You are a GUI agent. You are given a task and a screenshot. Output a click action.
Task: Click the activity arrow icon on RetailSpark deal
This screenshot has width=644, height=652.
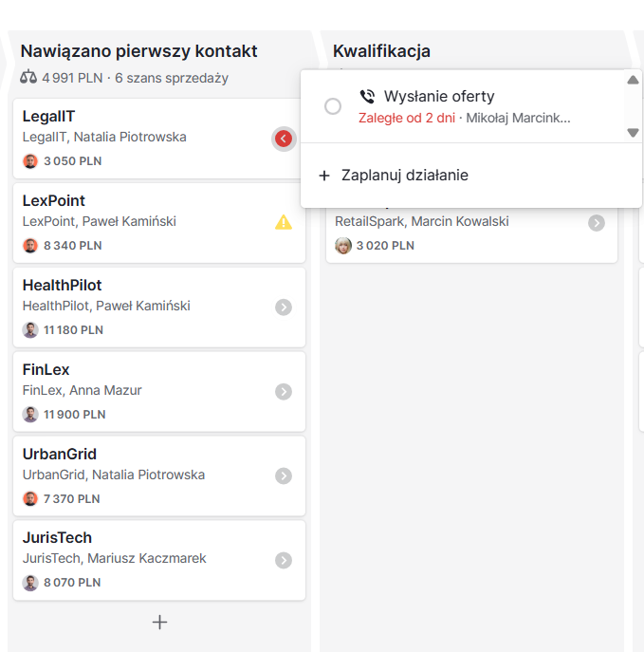597,223
